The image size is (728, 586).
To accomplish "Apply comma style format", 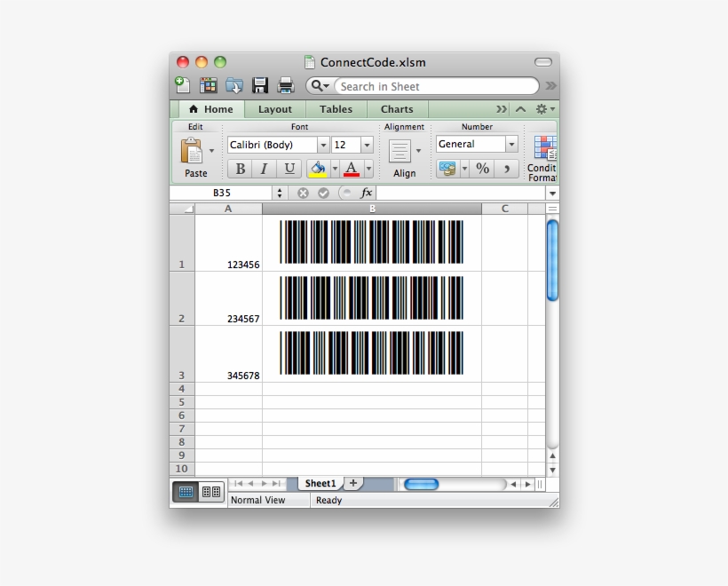I will pos(507,169).
